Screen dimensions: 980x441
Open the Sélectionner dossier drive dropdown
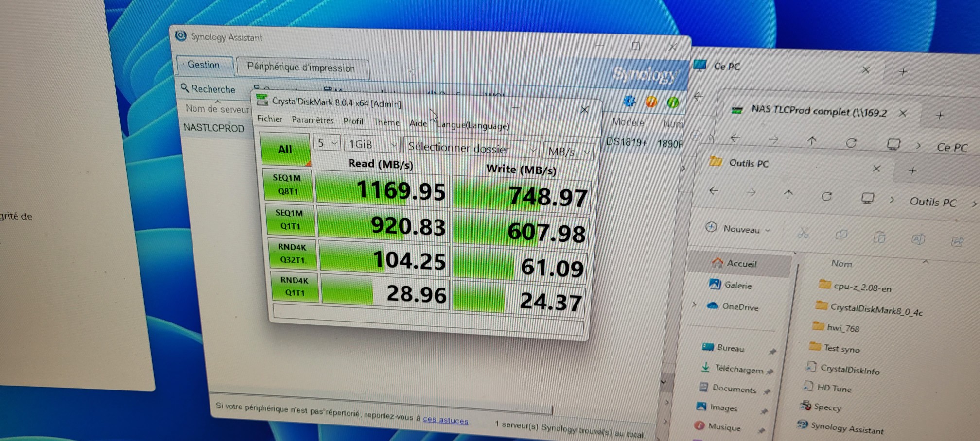471,148
